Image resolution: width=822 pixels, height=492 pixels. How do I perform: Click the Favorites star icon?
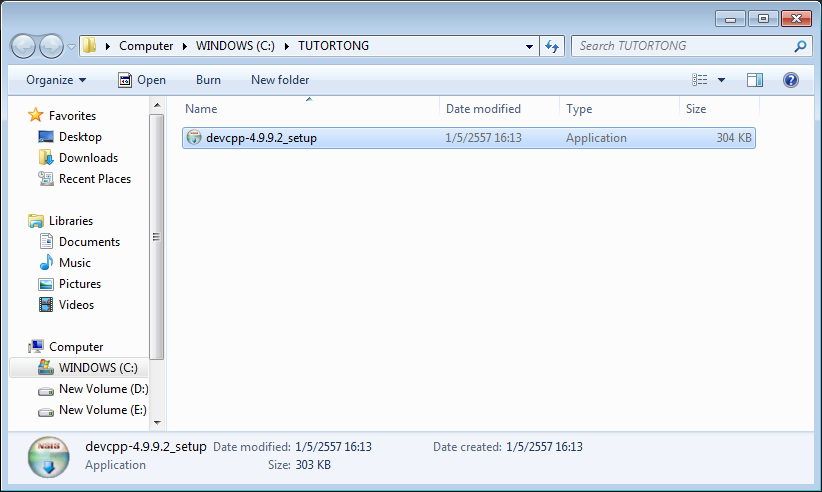(36, 115)
